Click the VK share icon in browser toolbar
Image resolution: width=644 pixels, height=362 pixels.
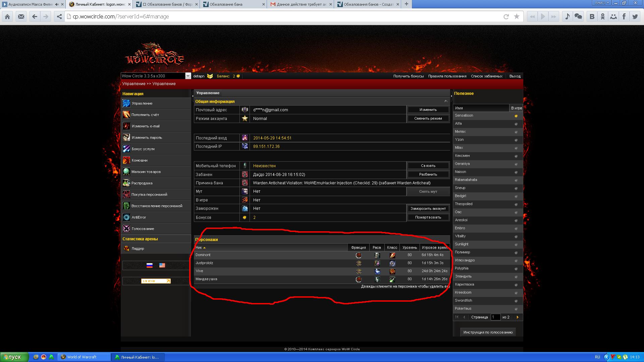click(592, 16)
